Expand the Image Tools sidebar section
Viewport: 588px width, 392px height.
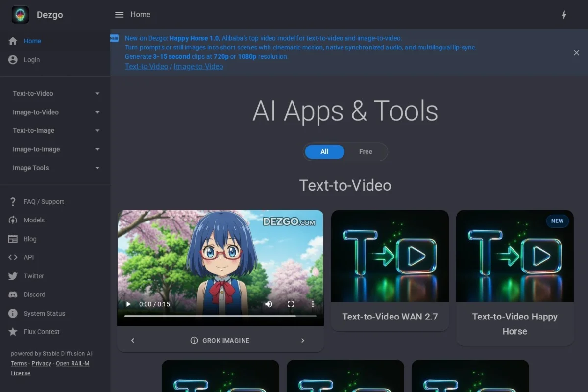(x=55, y=168)
